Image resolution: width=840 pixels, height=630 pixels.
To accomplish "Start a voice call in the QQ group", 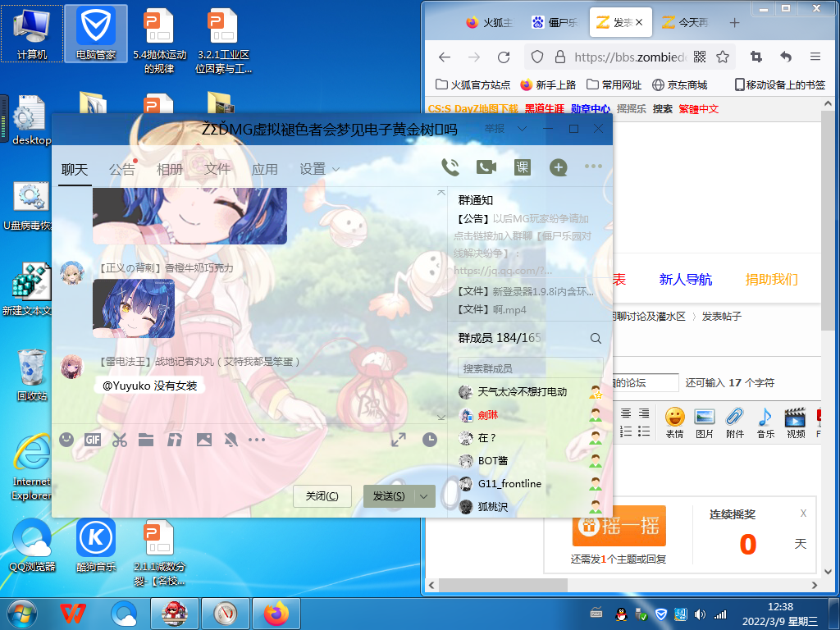I will pos(450,167).
